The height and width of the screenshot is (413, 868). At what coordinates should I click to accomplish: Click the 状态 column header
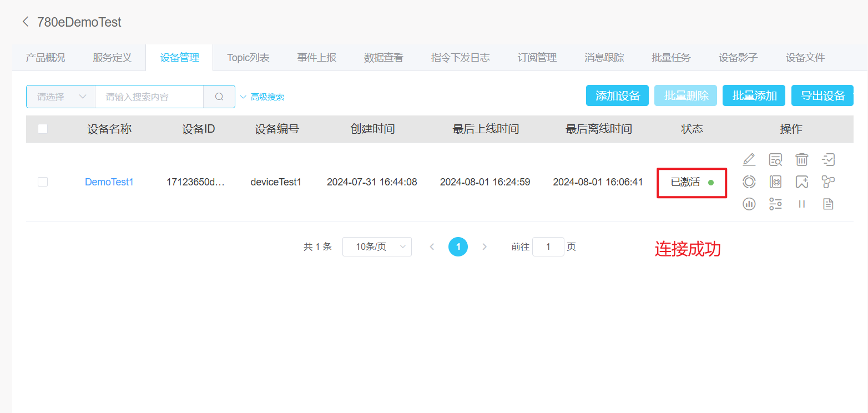click(x=692, y=129)
